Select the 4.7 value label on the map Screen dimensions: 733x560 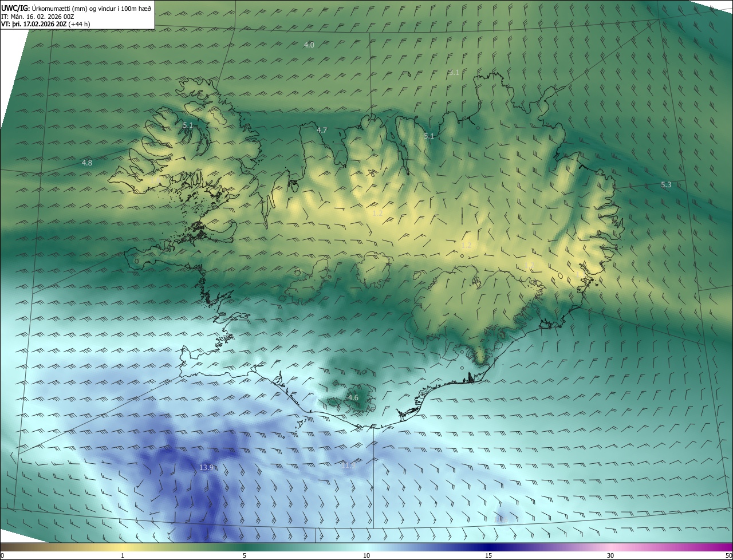[x=322, y=131]
